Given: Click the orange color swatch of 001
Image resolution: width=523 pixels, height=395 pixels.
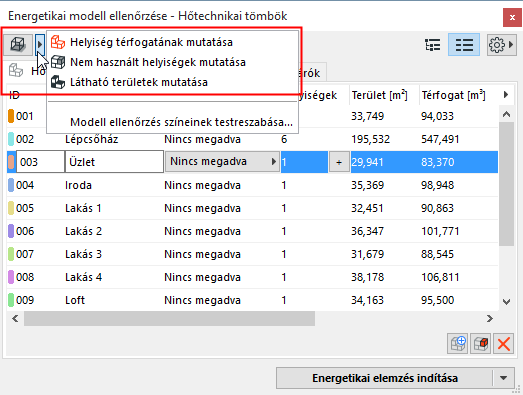Looking at the screenshot, I should pyautogui.click(x=11, y=116).
